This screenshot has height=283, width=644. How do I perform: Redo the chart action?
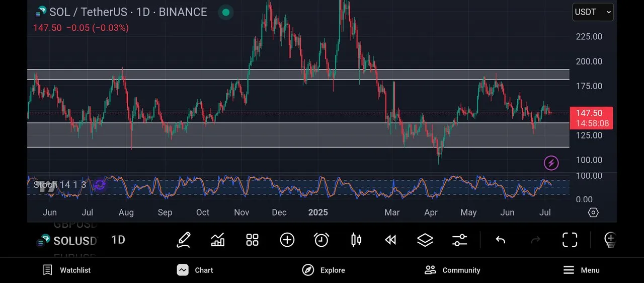pyautogui.click(x=535, y=240)
